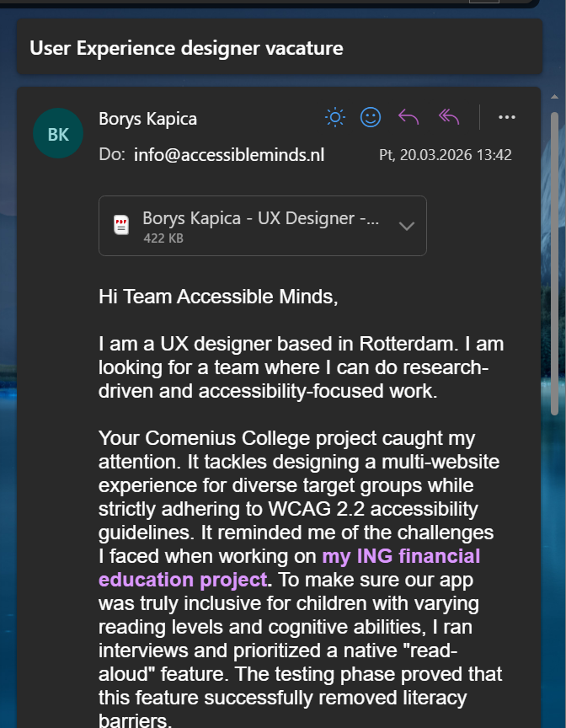Click the "422 KB" attachment size text
Screen dimensions: 566x728
[163, 238]
